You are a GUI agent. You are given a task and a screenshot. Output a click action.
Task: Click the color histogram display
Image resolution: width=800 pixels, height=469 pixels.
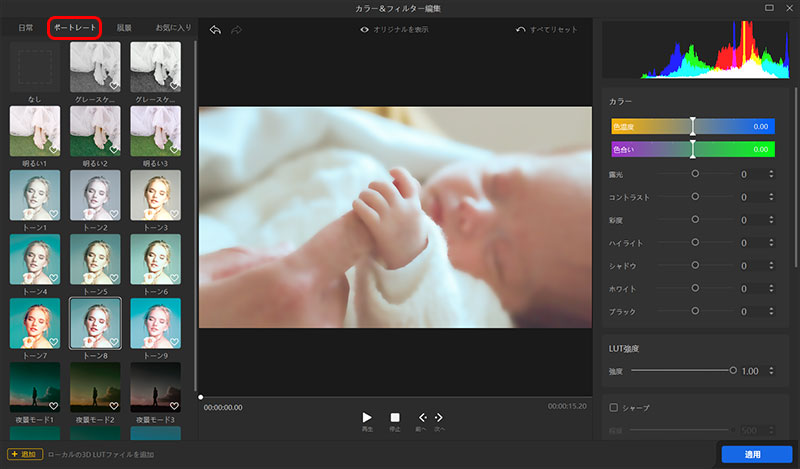click(696, 50)
